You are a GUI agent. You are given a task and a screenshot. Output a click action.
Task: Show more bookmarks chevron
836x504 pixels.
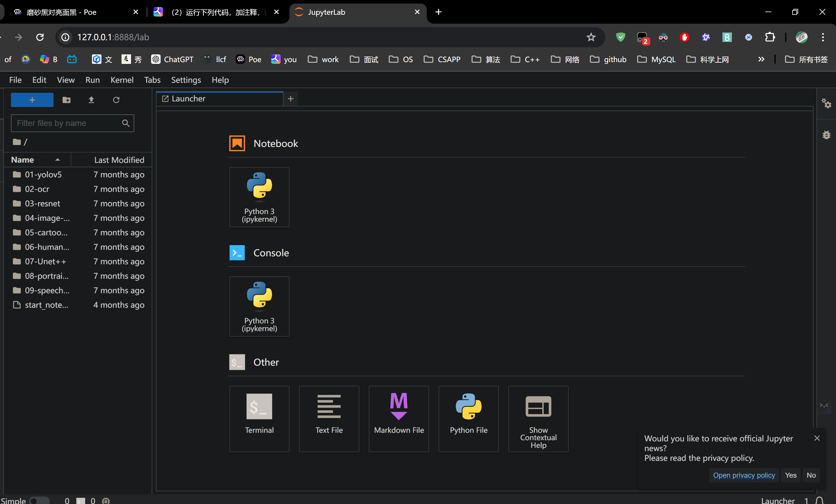[761, 59]
